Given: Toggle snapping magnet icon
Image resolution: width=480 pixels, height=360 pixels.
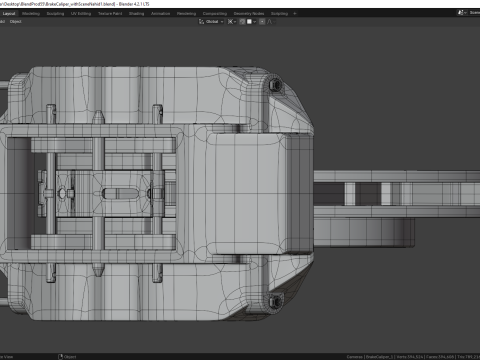Looking at the screenshot, I should click(242, 22).
